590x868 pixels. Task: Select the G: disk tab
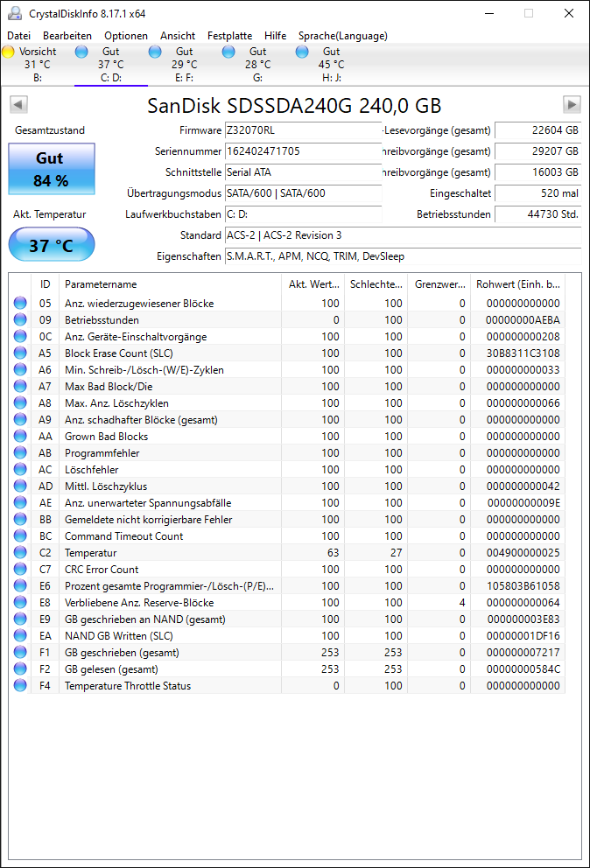coord(257,64)
